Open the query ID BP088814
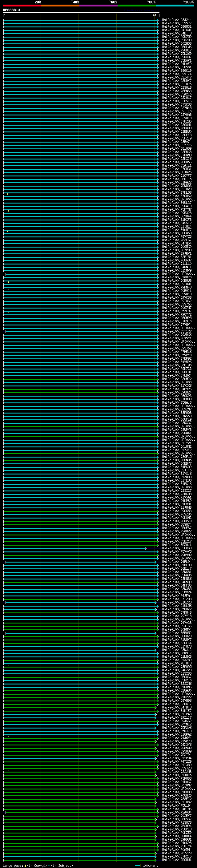Viewport: 197px width, 868px height. (11, 10)
